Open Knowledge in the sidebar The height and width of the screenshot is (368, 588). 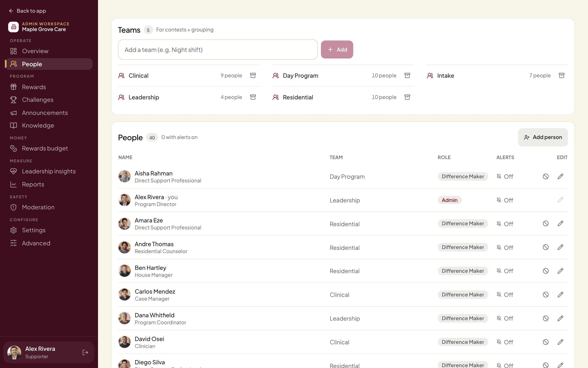(x=49, y=126)
